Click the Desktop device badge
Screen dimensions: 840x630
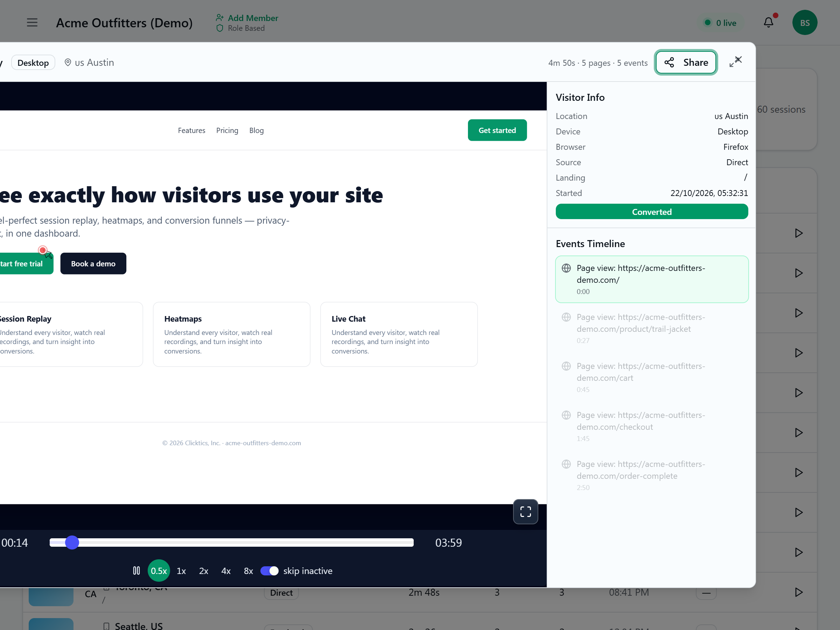[33, 63]
